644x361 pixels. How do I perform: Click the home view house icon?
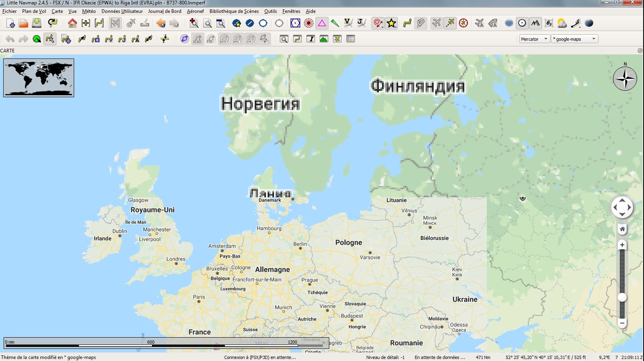tap(73, 23)
